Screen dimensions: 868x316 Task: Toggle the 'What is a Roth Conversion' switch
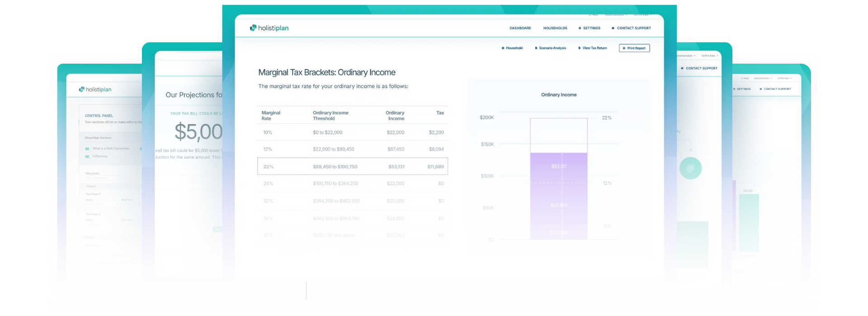pos(88,149)
